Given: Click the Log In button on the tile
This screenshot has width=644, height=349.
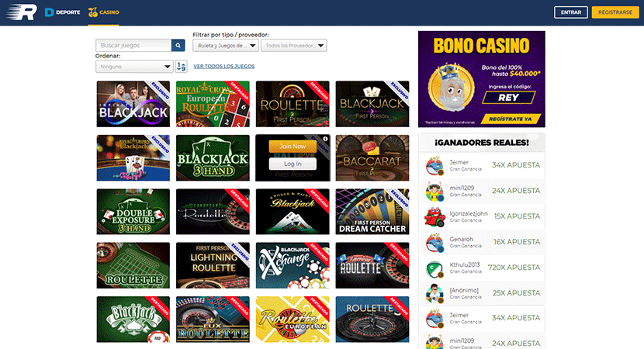Looking at the screenshot, I should pyautogui.click(x=293, y=164).
